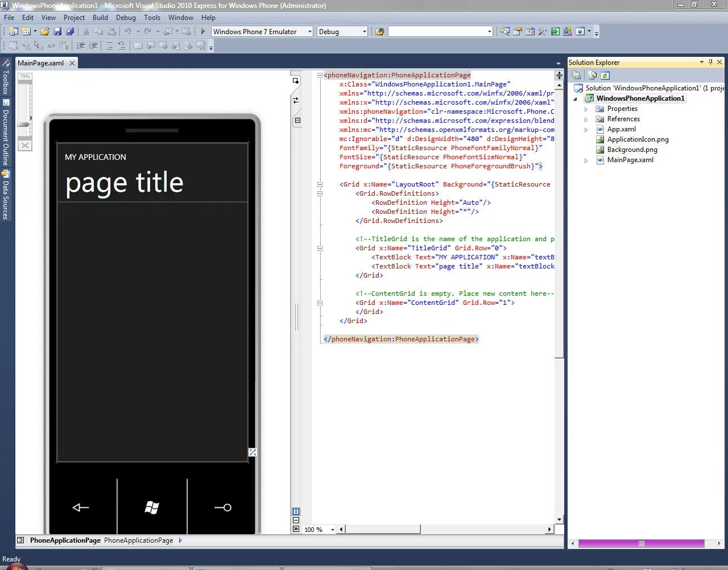Close the MainPage.xaml tab

[72, 63]
